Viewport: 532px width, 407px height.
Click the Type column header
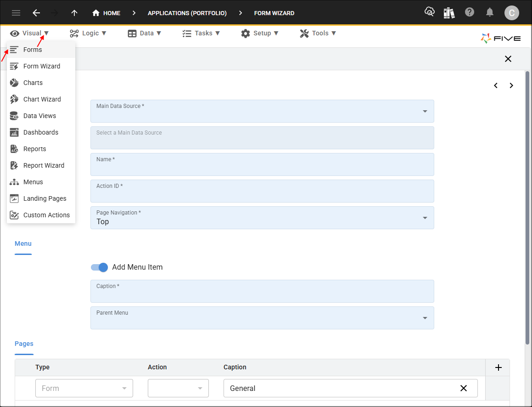42,367
